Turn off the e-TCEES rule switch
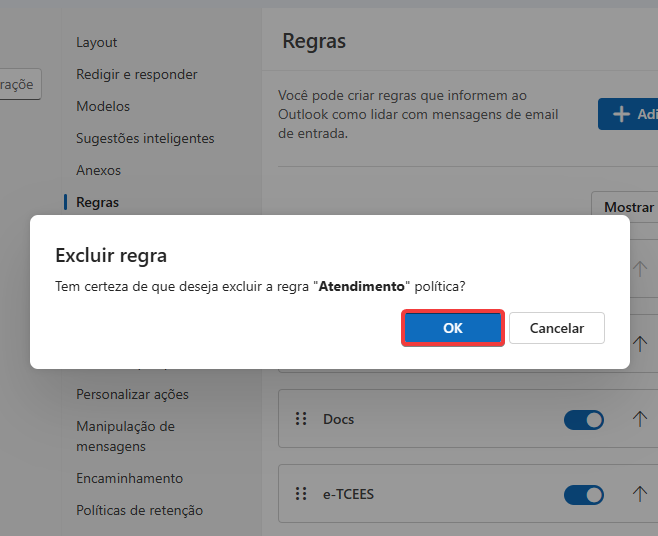This screenshot has height=536, width=658. [x=584, y=495]
